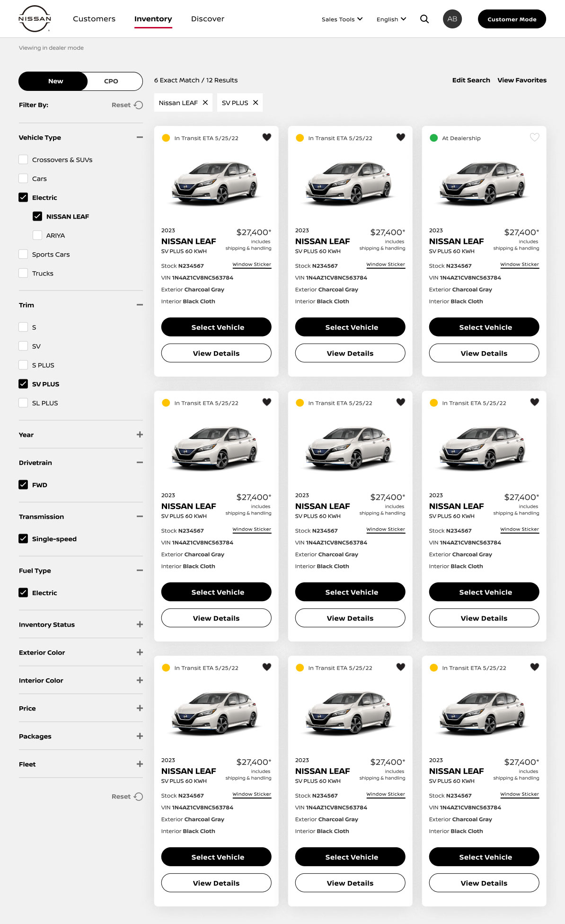Click the 'Viewing in dealer mode' text
This screenshot has height=924, width=565.
[x=51, y=48]
